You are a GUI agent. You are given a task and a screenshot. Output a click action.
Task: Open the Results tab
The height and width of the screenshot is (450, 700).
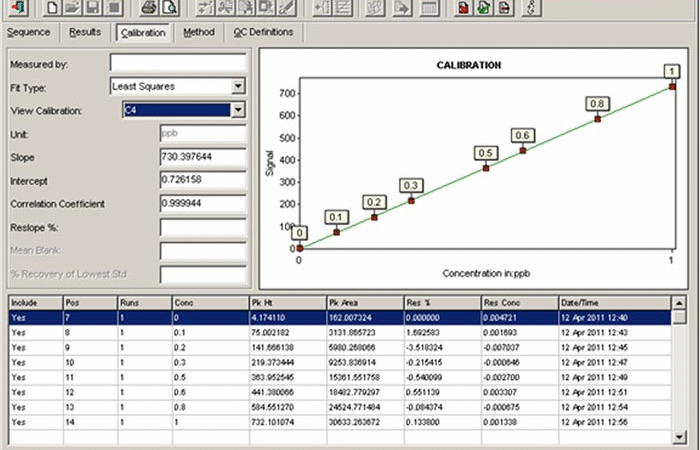85,32
